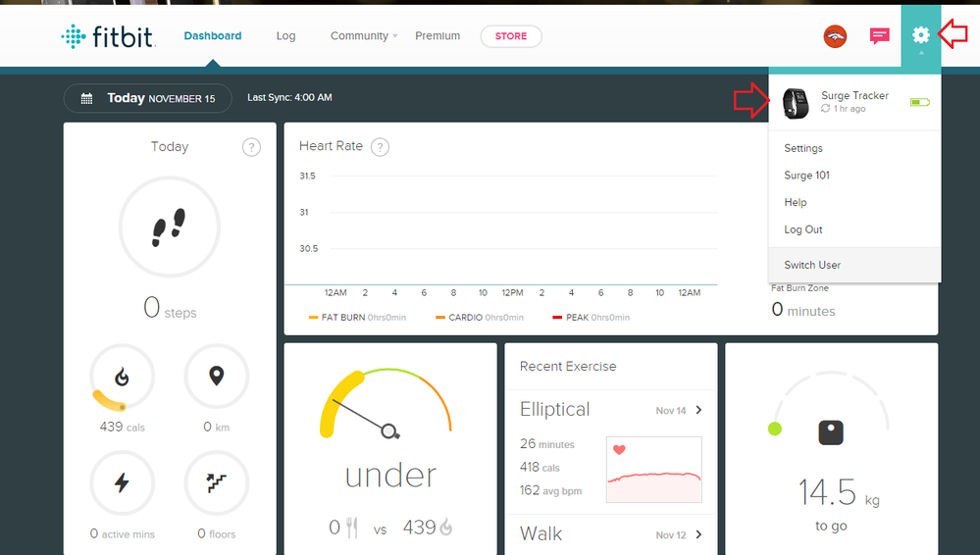Click the Fitbit logo

click(108, 36)
